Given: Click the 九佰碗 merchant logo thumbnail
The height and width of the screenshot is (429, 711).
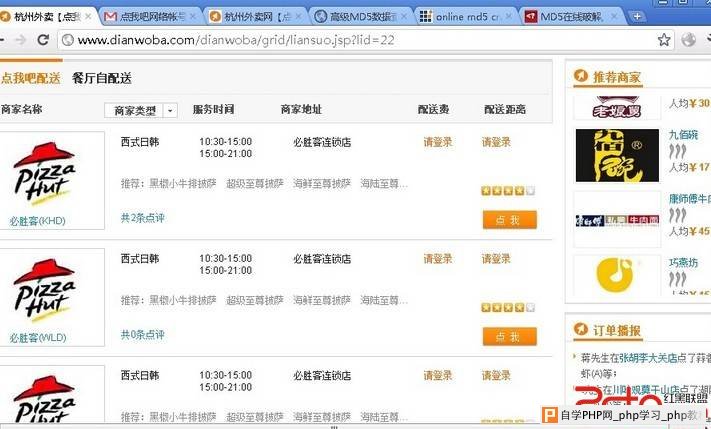Looking at the screenshot, I should click(617, 155).
